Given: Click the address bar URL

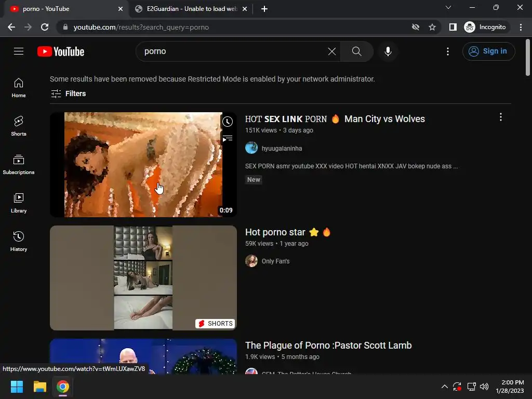Looking at the screenshot, I should pyautogui.click(x=141, y=27).
